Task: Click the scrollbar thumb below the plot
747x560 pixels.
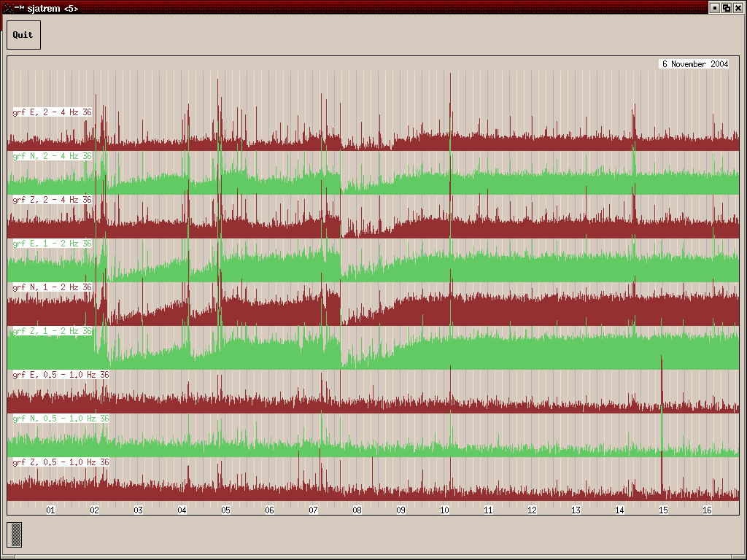Action: point(16,534)
